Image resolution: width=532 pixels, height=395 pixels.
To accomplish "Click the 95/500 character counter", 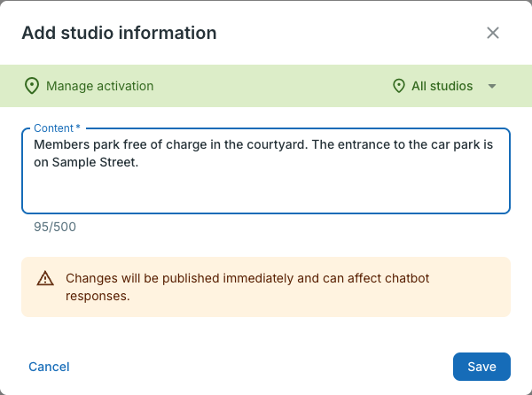I will [55, 227].
